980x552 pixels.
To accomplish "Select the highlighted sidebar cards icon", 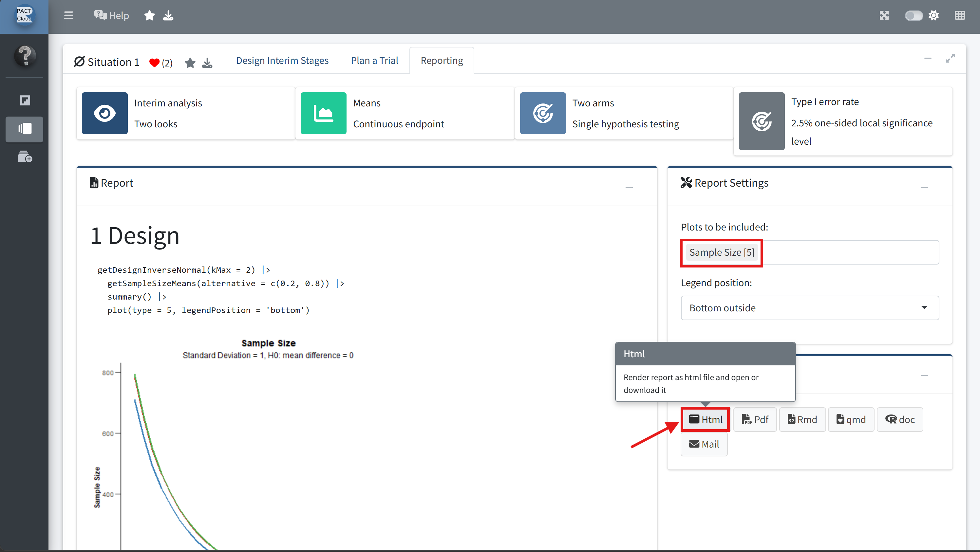I will pos(25,129).
